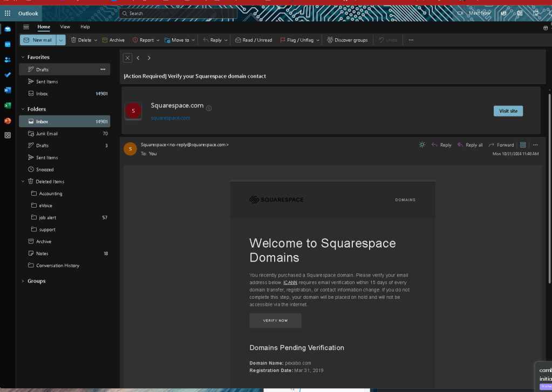Switch to the Help tab
Screen dimensions: 552x392
(85, 27)
